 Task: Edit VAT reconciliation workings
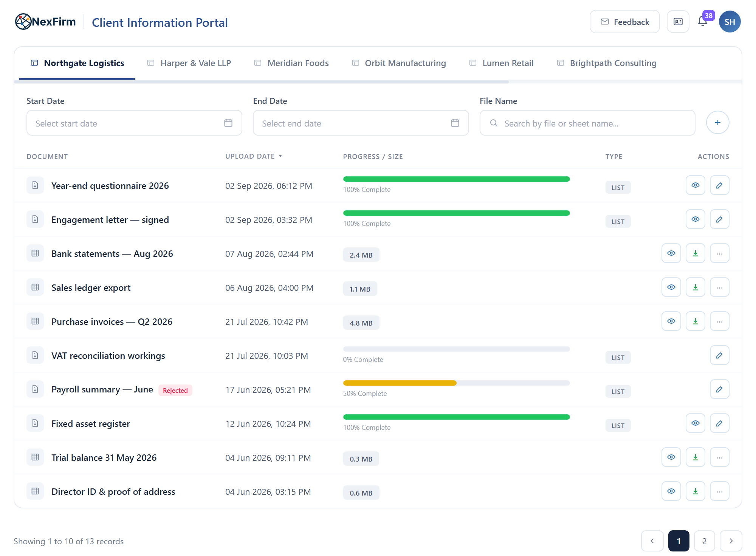click(x=719, y=355)
